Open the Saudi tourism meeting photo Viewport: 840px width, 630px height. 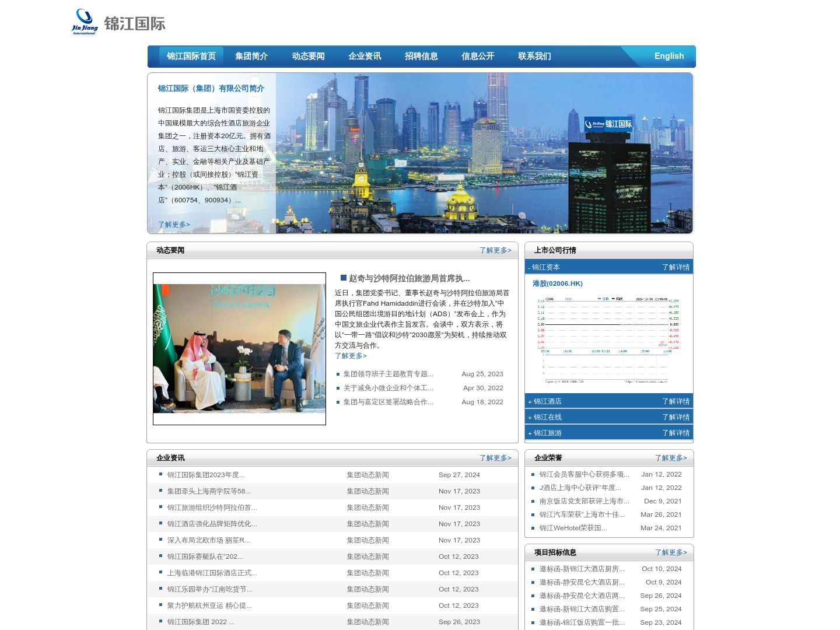[x=239, y=349]
